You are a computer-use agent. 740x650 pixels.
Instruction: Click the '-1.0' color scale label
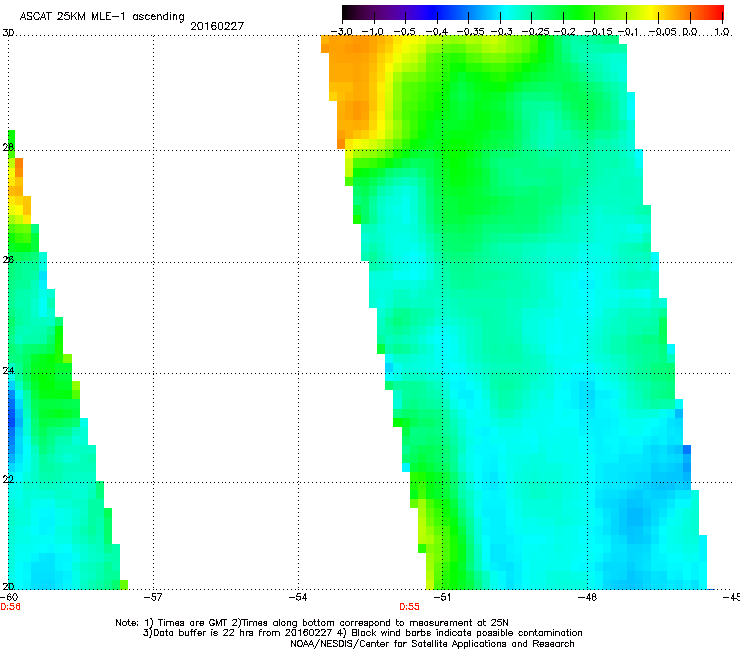373,32
